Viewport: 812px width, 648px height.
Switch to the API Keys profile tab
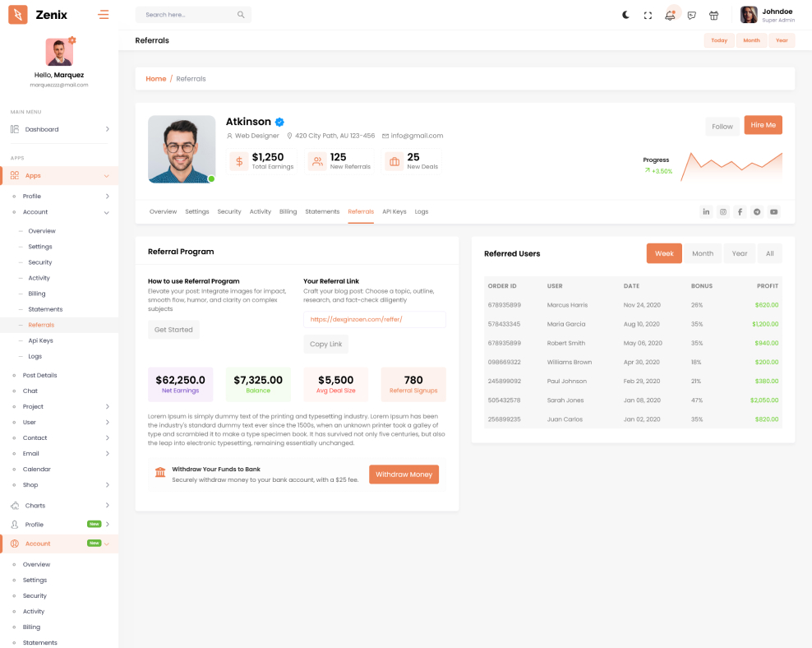coord(394,211)
